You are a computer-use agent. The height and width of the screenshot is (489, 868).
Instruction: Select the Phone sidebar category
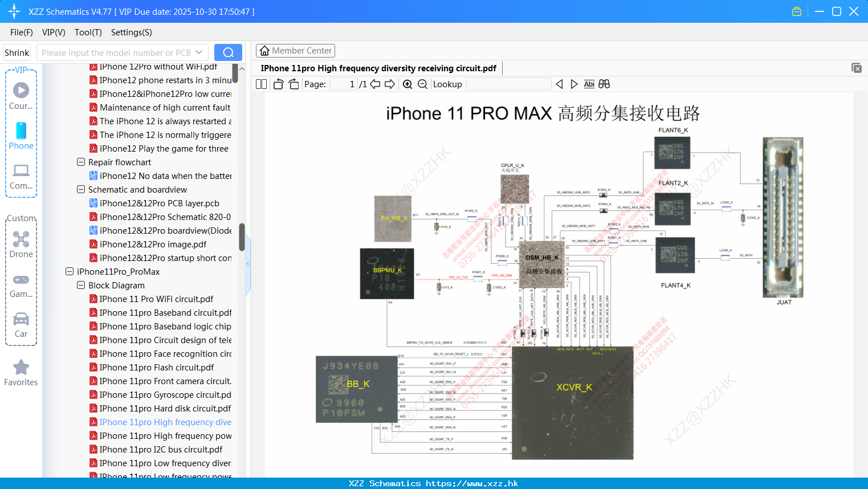pyautogui.click(x=21, y=136)
